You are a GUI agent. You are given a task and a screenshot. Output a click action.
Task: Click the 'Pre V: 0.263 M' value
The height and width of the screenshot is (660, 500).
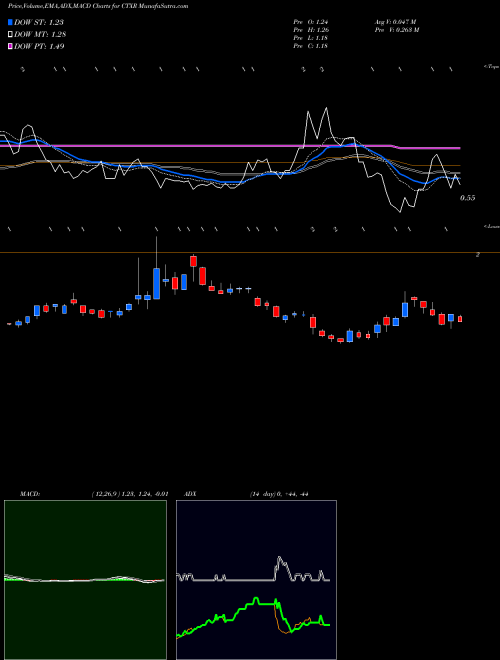click(x=396, y=30)
